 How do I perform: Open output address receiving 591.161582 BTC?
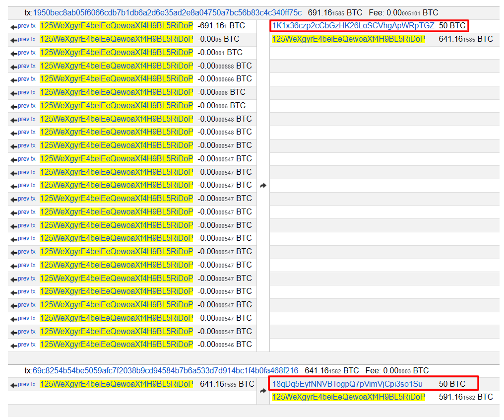(x=349, y=397)
